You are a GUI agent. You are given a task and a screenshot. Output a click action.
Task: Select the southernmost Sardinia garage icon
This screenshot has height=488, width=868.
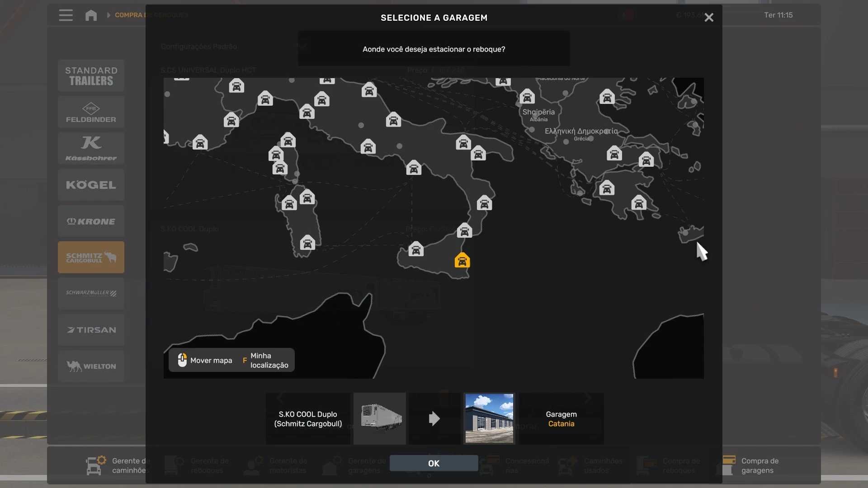pyautogui.click(x=307, y=243)
